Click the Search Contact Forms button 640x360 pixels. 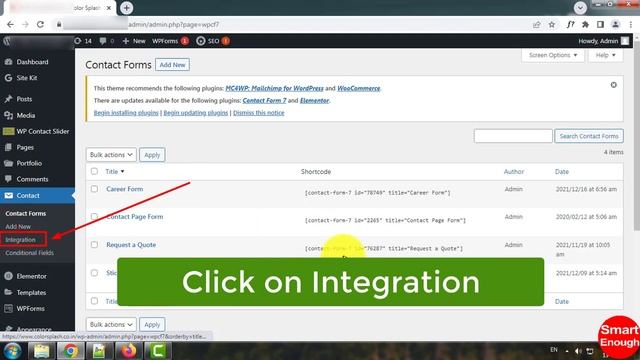[x=589, y=136]
